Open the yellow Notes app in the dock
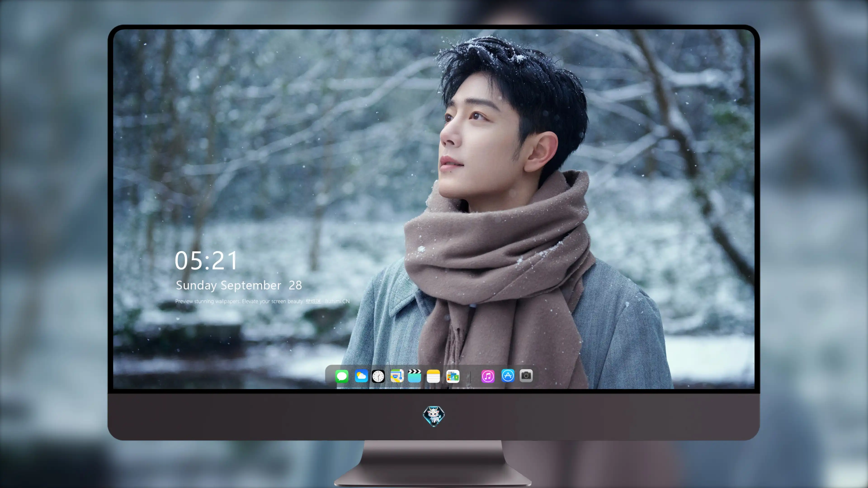 click(x=433, y=376)
